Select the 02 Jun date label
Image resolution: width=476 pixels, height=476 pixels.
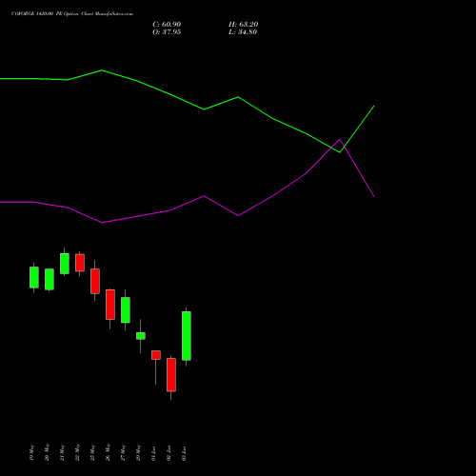(169, 453)
